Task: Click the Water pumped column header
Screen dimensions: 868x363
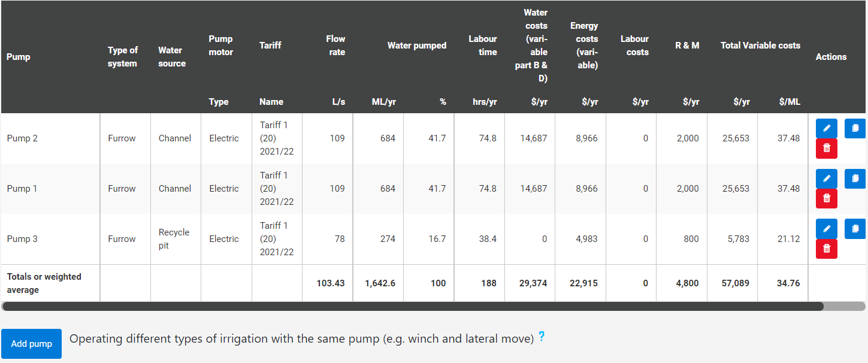Action: tap(416, 46)
